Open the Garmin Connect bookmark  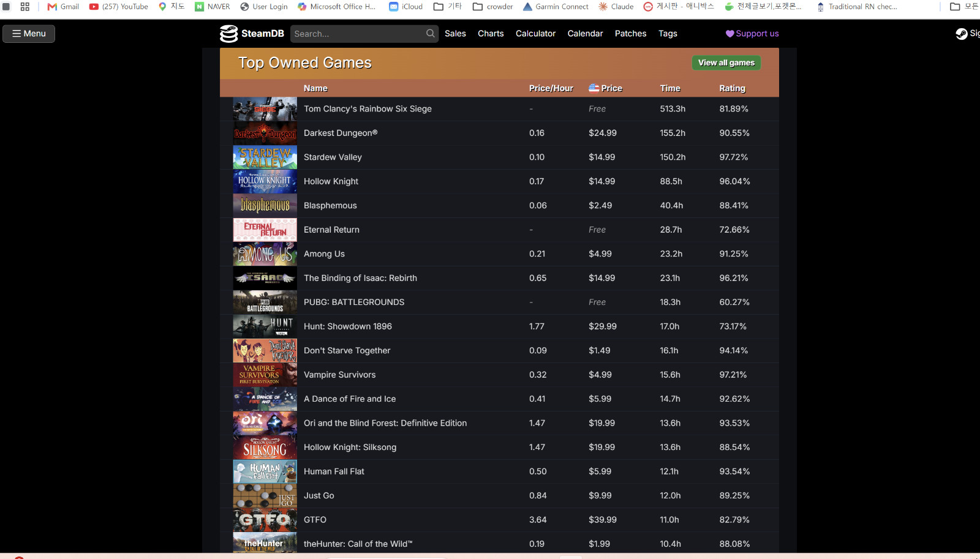coord(556,7)
